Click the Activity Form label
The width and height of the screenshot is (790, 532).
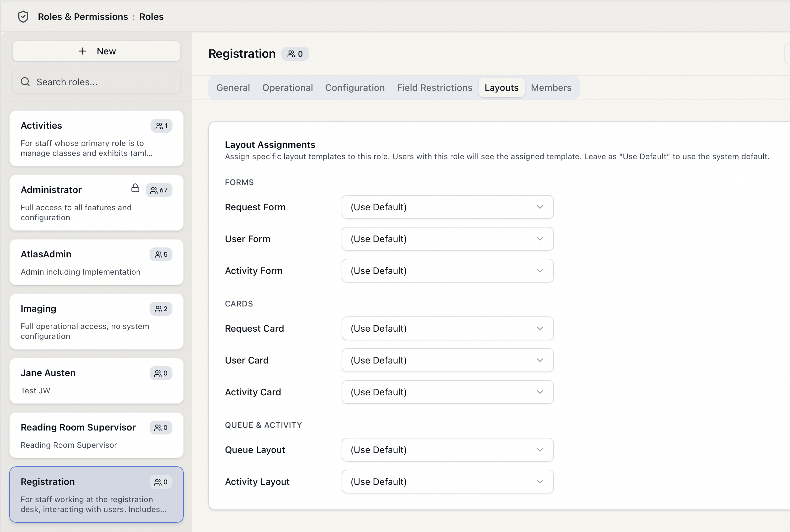pos(254,271)
